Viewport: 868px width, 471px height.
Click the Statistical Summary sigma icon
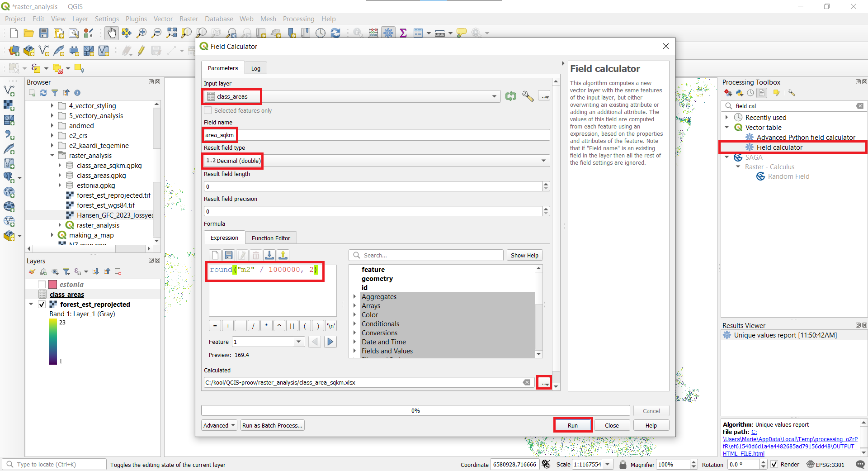(403, 33)
